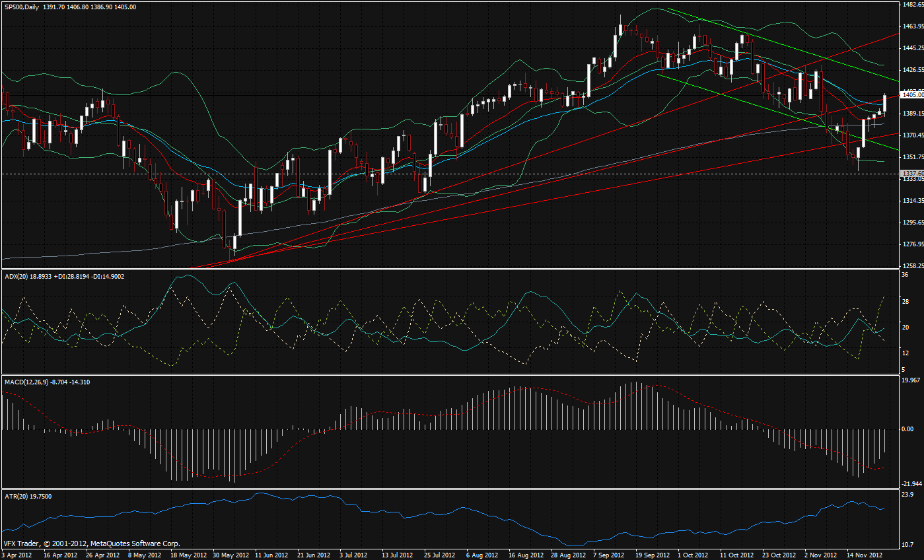Click the 1258.25 value on price scale
The width and height of the screenshot is (924, 560).
coord(912,265)
